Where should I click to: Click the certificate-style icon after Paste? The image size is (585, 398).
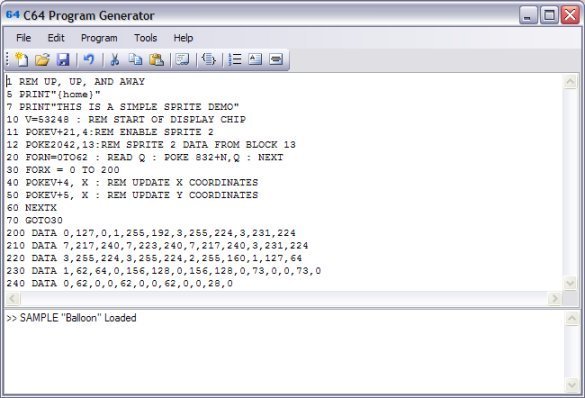click(182, 59)
